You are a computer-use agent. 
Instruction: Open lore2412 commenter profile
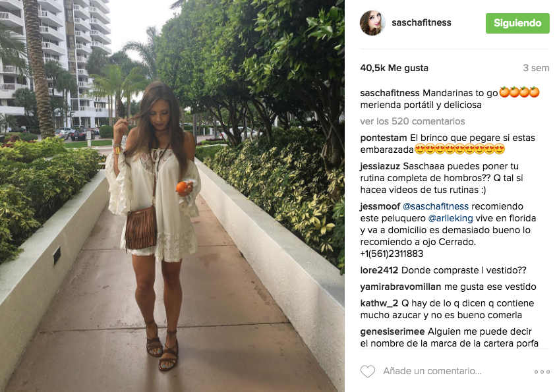point(379,270)
